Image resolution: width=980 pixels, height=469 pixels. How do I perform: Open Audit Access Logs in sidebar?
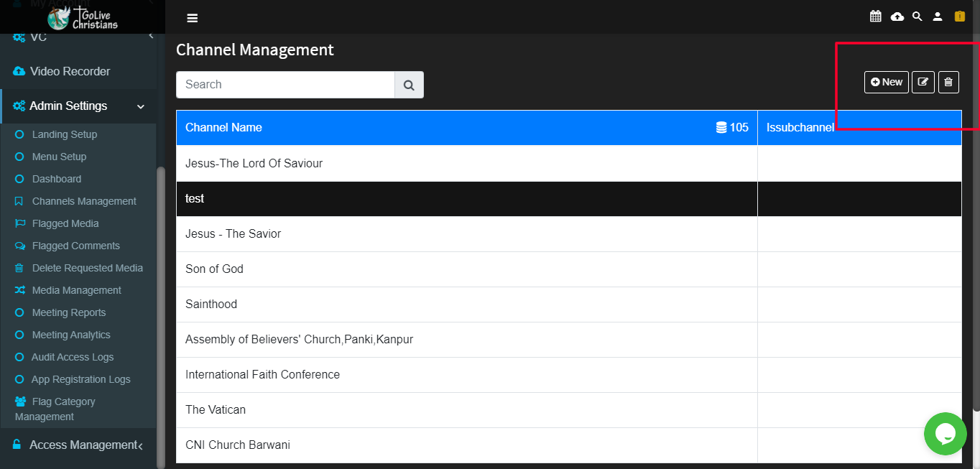coord(73,357)
